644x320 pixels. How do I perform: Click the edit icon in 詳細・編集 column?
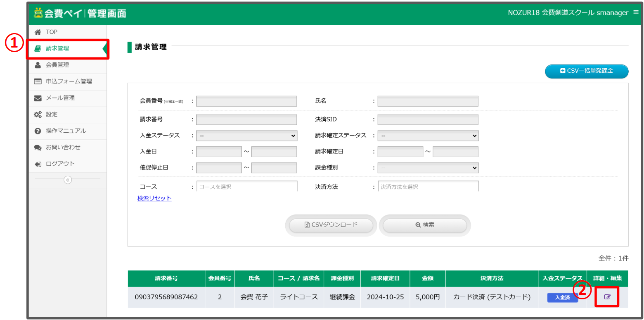pyautogui.click(x=607, y=297)
